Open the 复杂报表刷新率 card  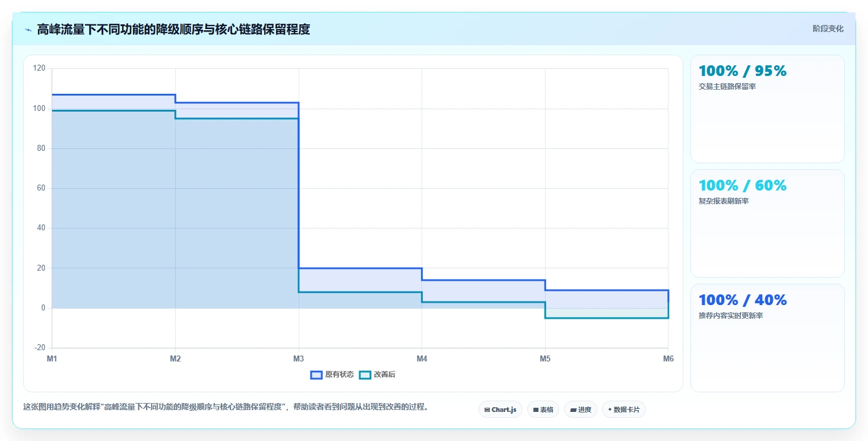click(x=767, y=223)
